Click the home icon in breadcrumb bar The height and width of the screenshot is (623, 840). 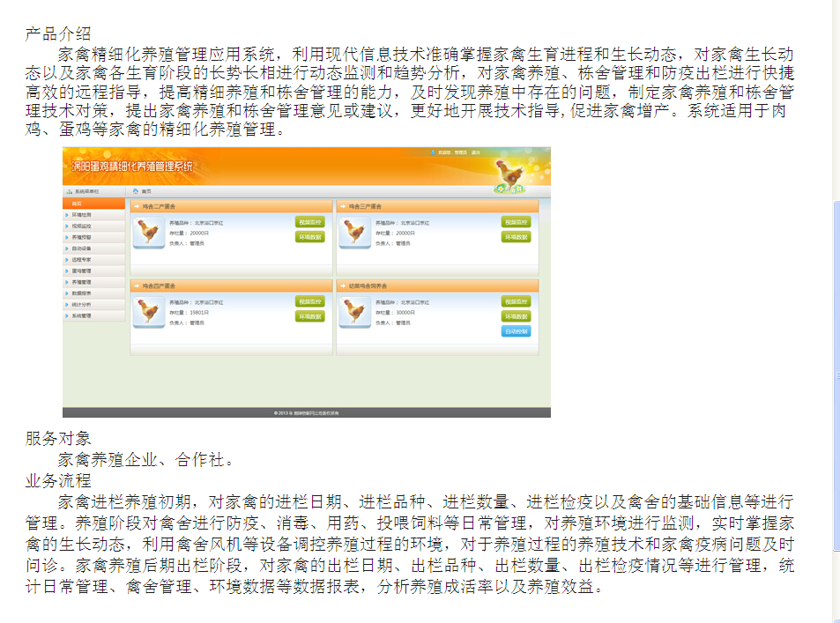tap(136, 191)
